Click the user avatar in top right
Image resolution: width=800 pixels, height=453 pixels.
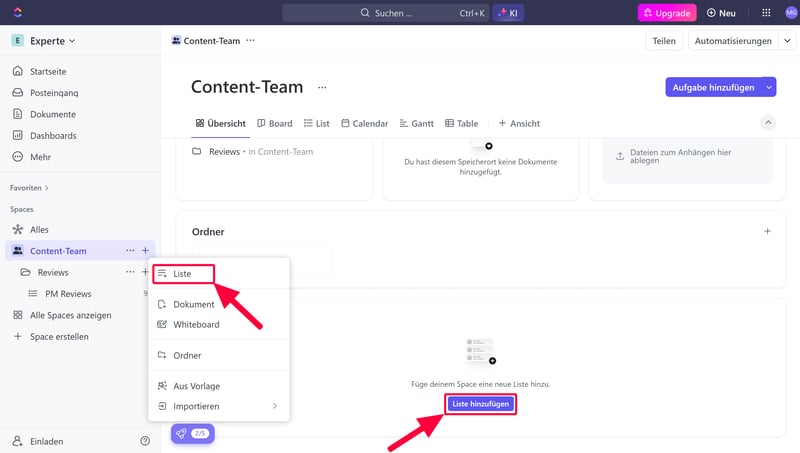pos(791,13)
